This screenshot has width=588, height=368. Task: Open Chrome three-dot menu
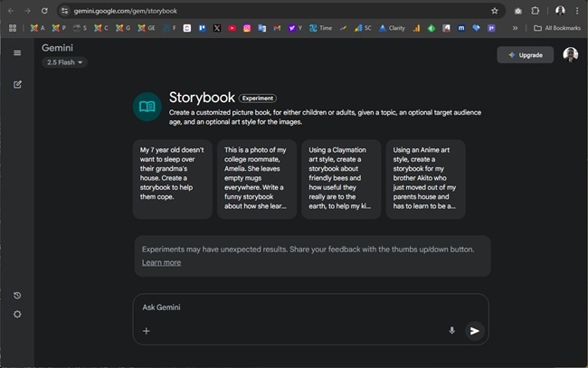tap(577, 11)
